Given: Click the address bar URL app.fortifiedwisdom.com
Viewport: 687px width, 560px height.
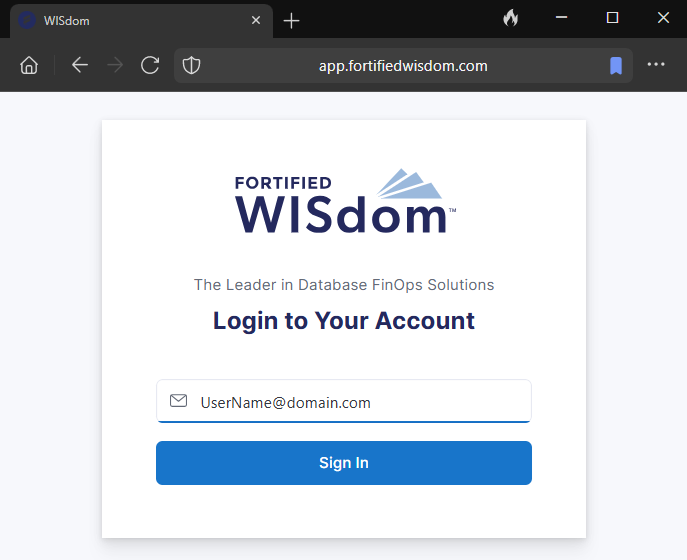Looking at the screenshot, I should [403, 66].
